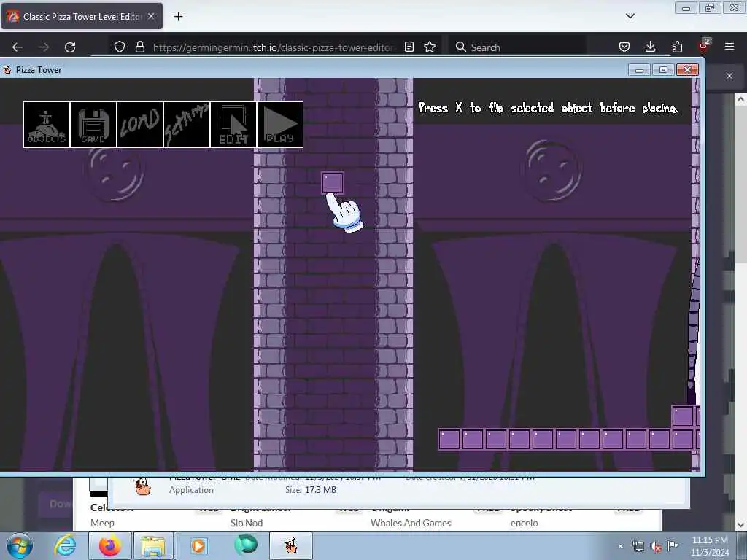Open Windows Media Player from the taskbar
747x560 pixels.
coord(198,546)
